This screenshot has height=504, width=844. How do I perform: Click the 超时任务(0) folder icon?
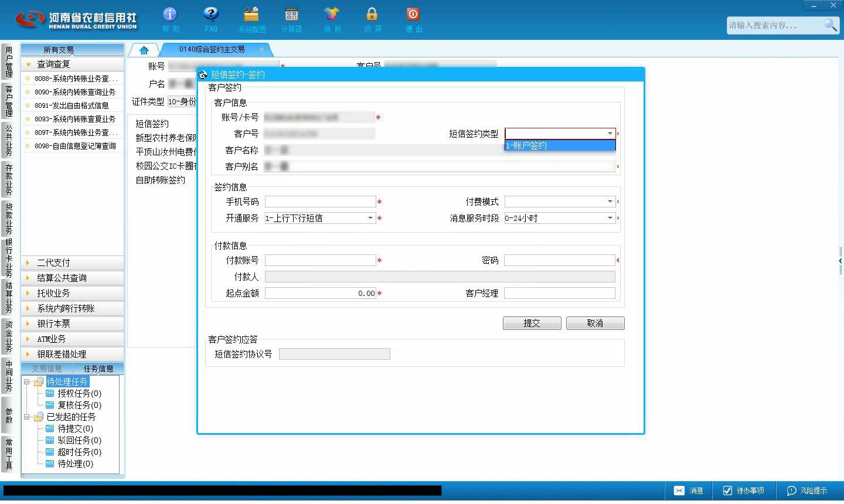pyautogui.click(x=50, y=452)
